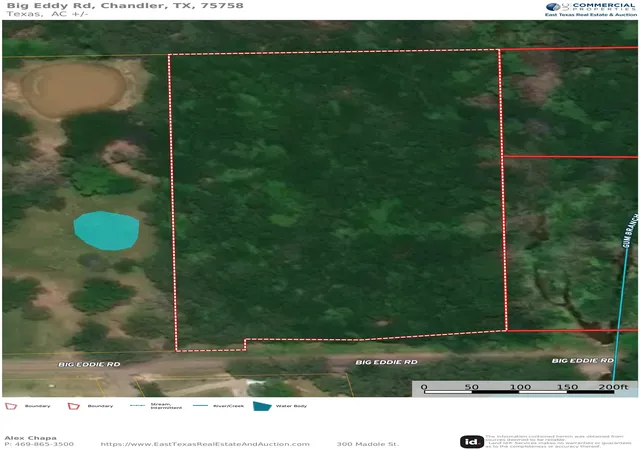640x450 pixels.
Task: Click the 'Texas, AC +/-' subtitle
Action: tap(47, 13)
